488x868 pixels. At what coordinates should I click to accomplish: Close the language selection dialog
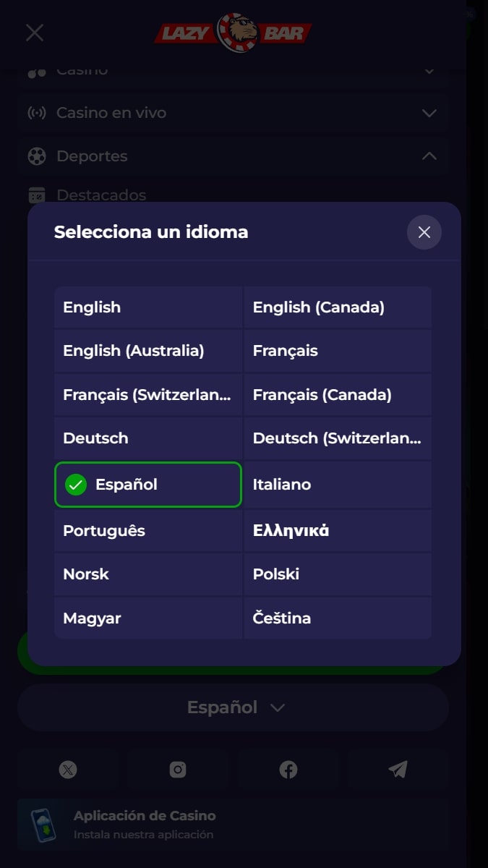(424, 232)
